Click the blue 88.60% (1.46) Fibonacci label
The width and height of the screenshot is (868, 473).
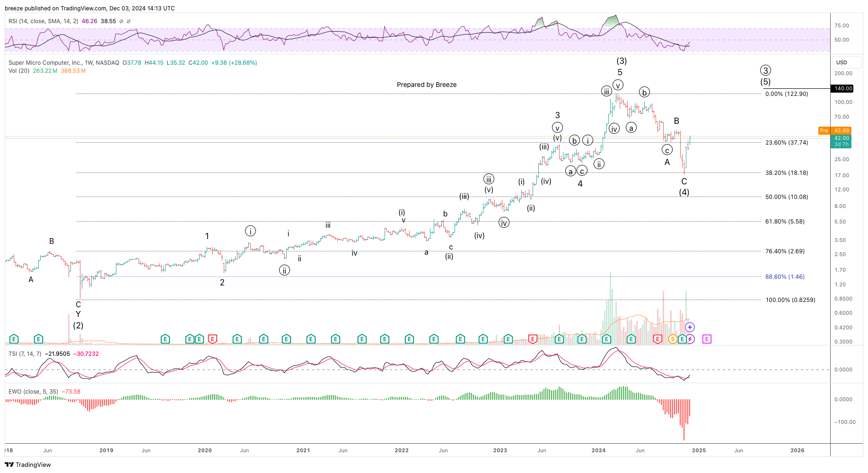tap(785, 277)
